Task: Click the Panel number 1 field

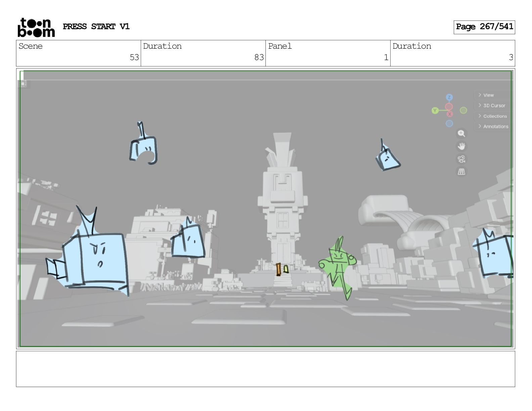Action: (328, 53)
